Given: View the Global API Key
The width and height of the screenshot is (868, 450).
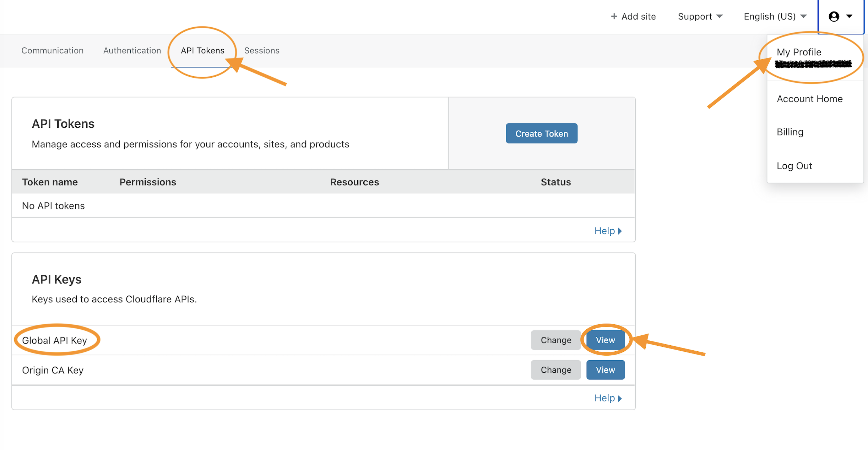Looking at the screenshot, I should [606, 340].
